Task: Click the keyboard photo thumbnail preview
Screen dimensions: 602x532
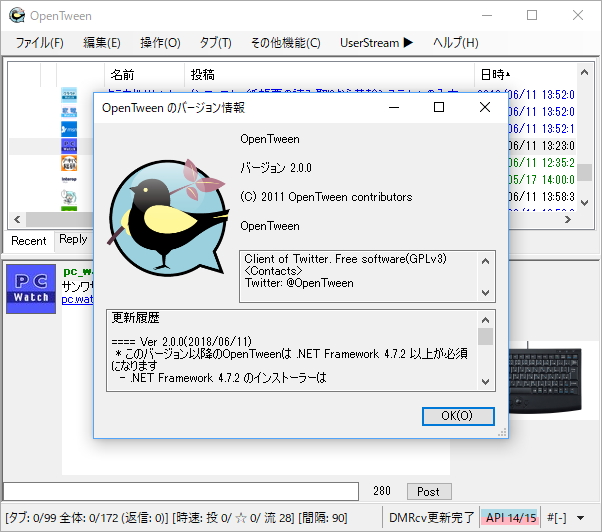Action: coord(545,380)
